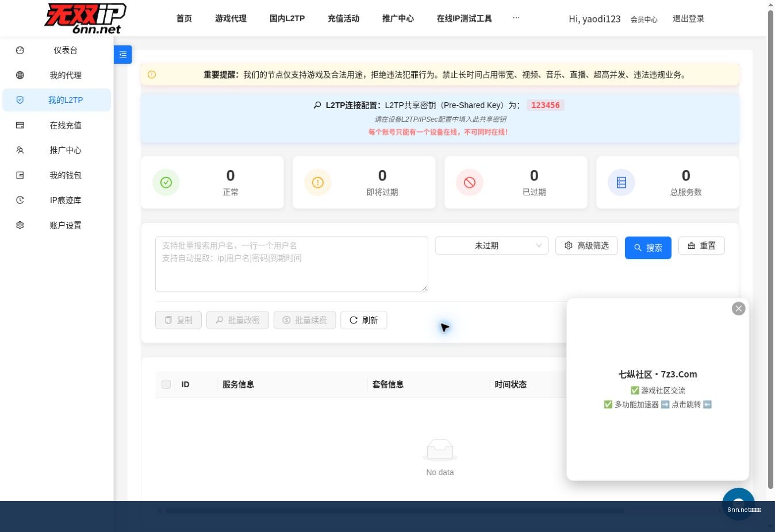
Task: Click the 重置 reset button
Action: coord(701,246)
